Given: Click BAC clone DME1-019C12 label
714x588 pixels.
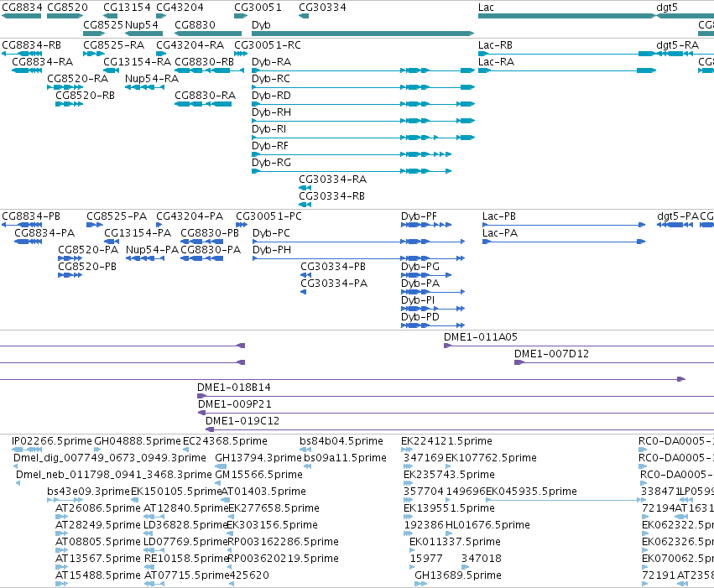Looking at the screenshot, I should (242, 421).
